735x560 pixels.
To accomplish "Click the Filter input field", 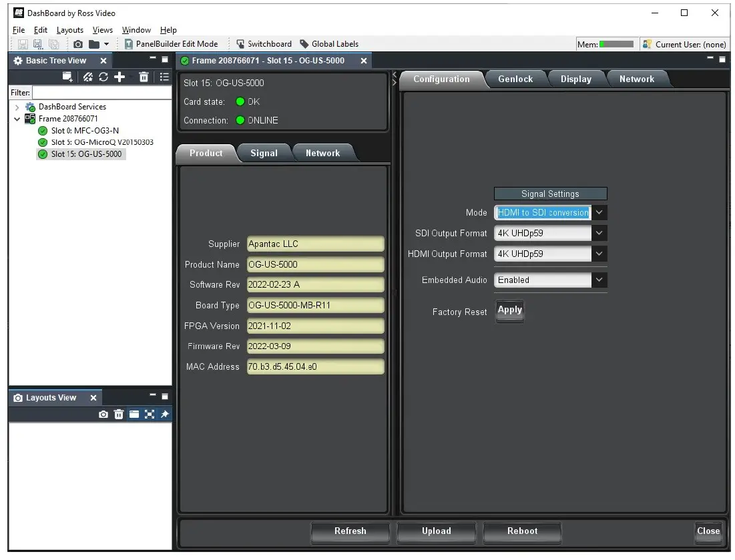I will pos(101,92).
